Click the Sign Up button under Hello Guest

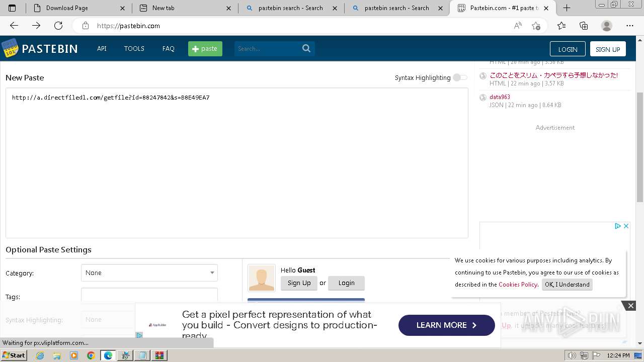tap(299, 283)
